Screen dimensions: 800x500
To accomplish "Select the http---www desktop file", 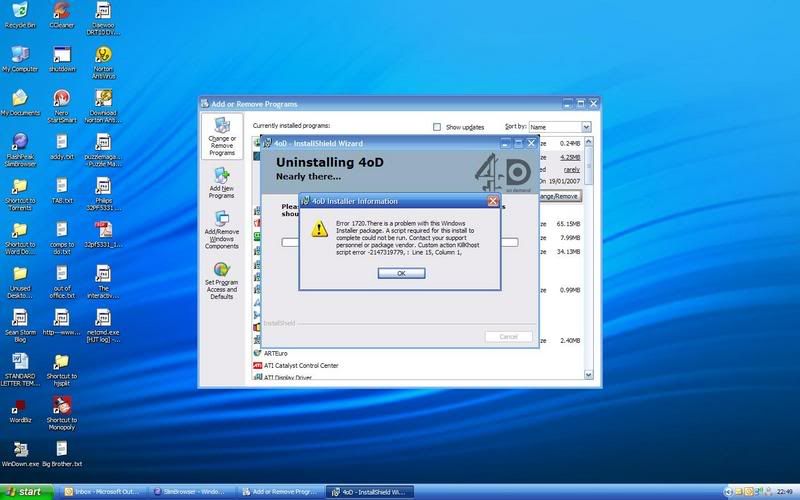I will [x=62, y=322].
